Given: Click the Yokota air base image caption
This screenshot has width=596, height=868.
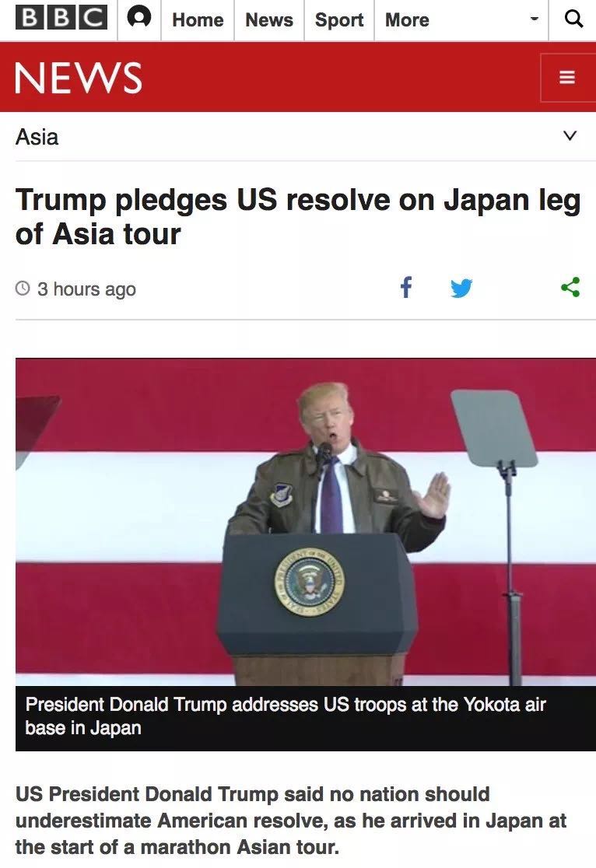Looking at the screenshot, I should 286,716.
